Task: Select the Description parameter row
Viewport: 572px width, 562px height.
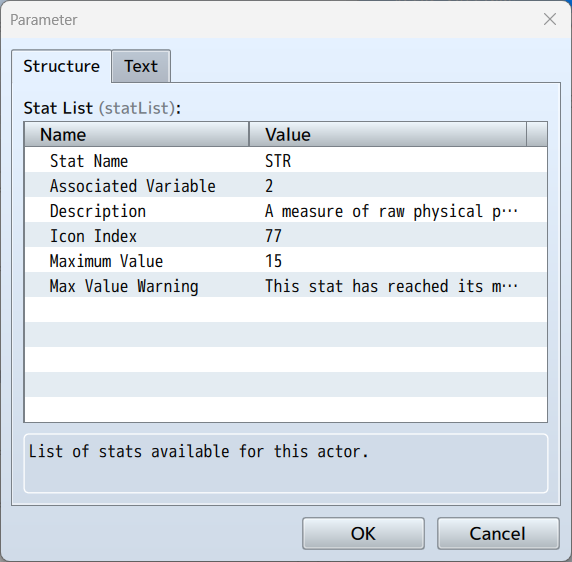Action: [x=286, y=210]
